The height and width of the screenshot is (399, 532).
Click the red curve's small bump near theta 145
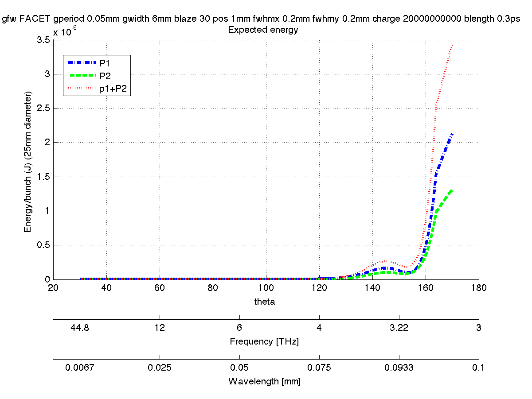tap(387, 261)
